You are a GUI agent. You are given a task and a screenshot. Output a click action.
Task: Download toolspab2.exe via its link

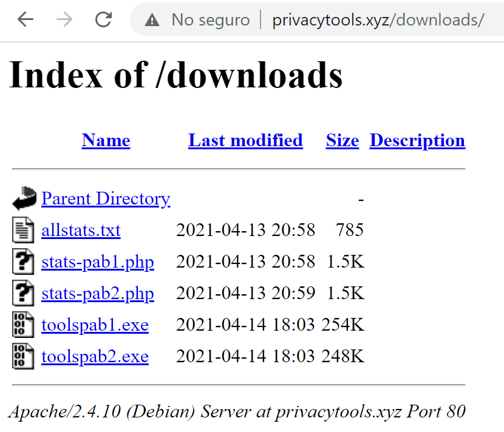pos(95,357)
